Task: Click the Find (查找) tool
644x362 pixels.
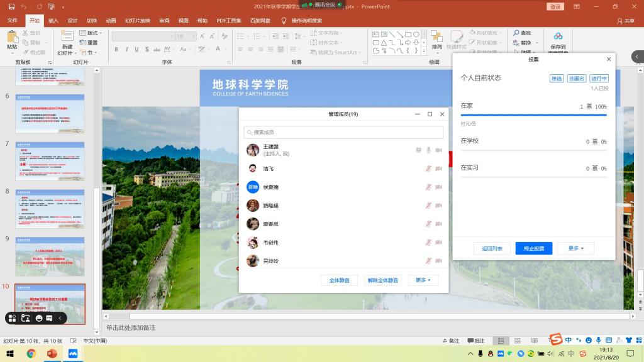Action: click(522, 33)
